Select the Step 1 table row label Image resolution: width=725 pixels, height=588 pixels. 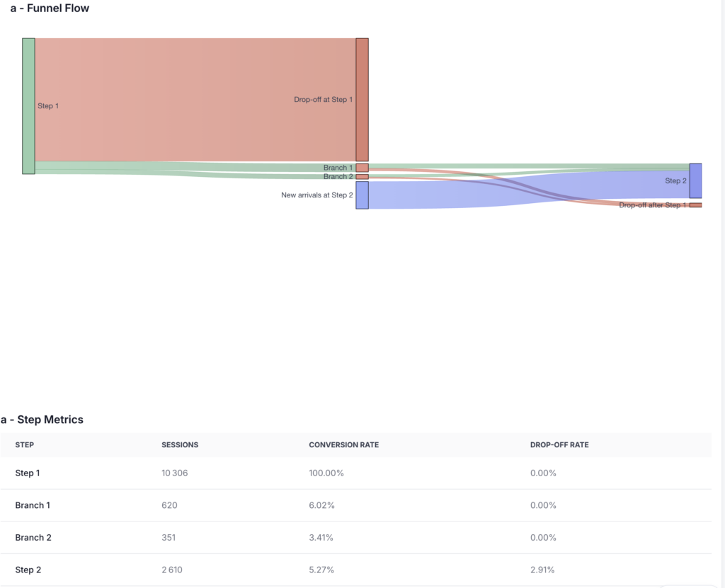tap(28, 473)
